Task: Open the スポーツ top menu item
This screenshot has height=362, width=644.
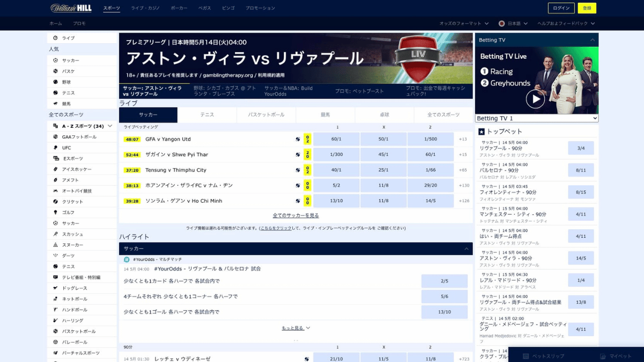Action: click(112, 8)
